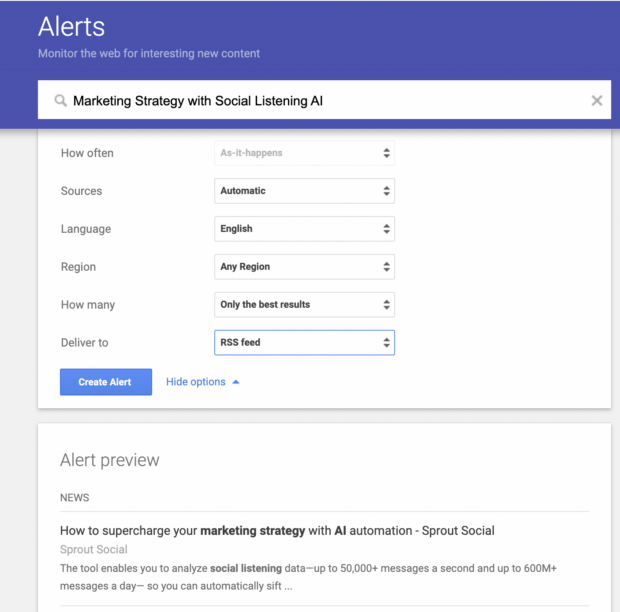
Task: Click the NEWS section label
Action: (74, 497)
